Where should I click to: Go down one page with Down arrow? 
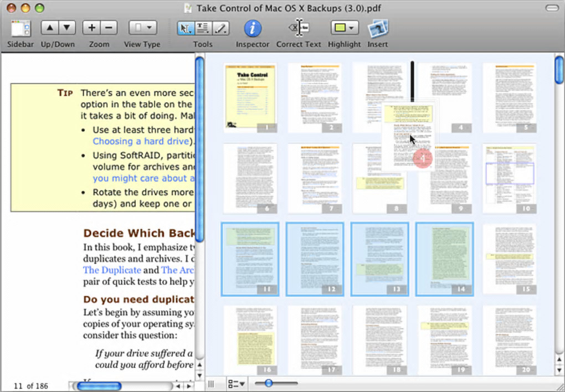point(67,28)
